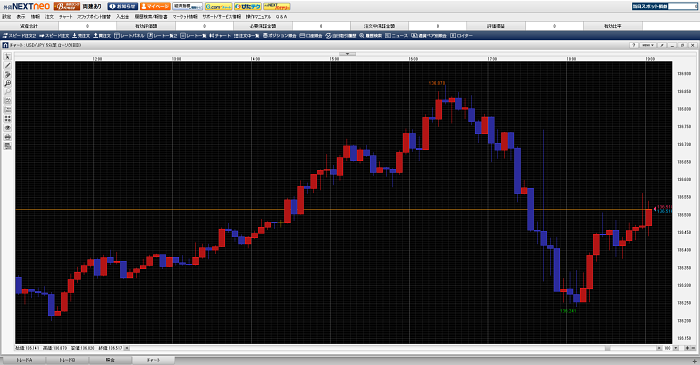Open the dropdown in chart window header
The height and width of the screenshot is (365, 700).
(x=647, y=45)
